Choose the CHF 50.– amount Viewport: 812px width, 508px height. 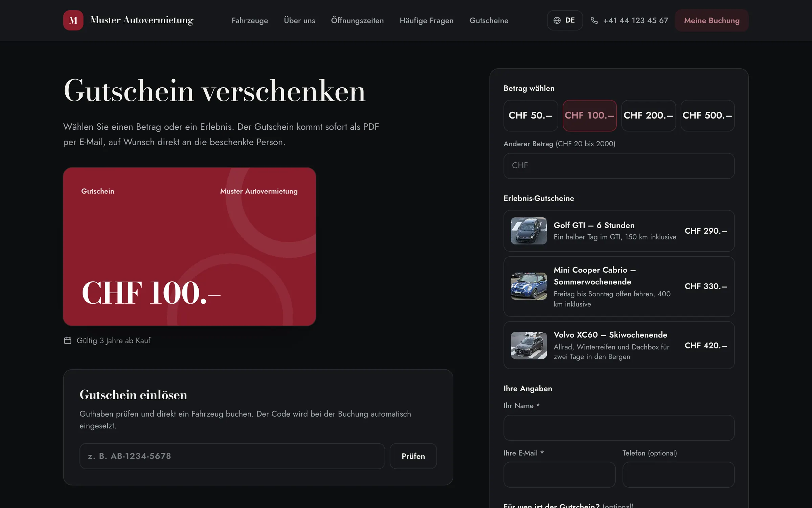[531, 115]
